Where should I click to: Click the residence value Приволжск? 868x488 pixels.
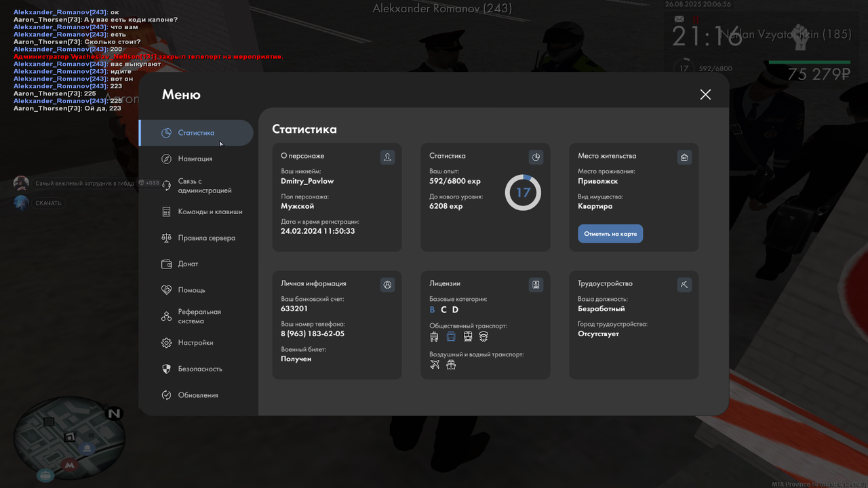coord(597,181)
